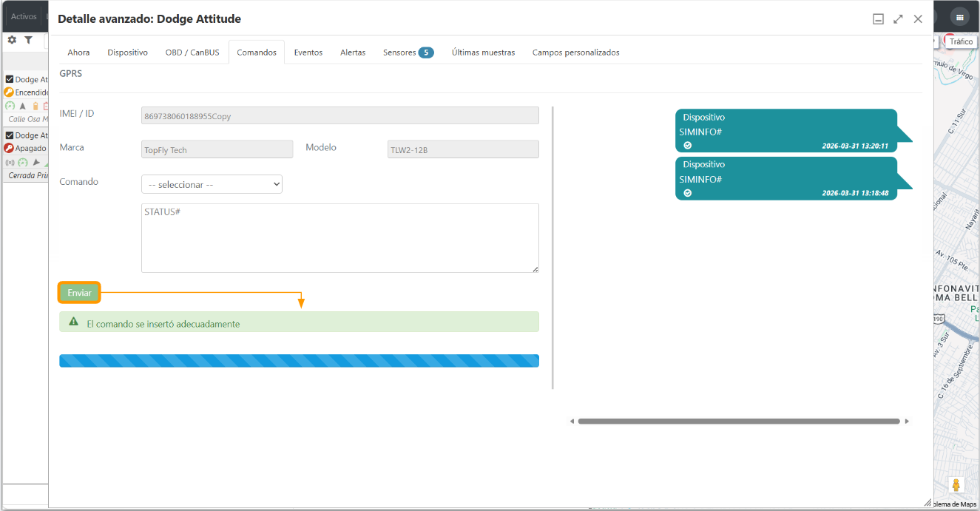This screenshot has height=511, width=980.
Task: Click the check icon on the 13:18:48 message
Action: click(x=688, y=193)
